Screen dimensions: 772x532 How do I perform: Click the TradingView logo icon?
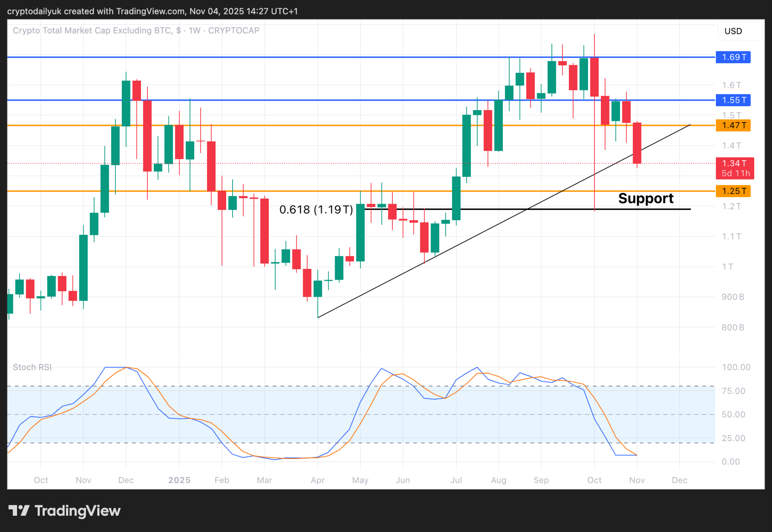click(19, 511)
